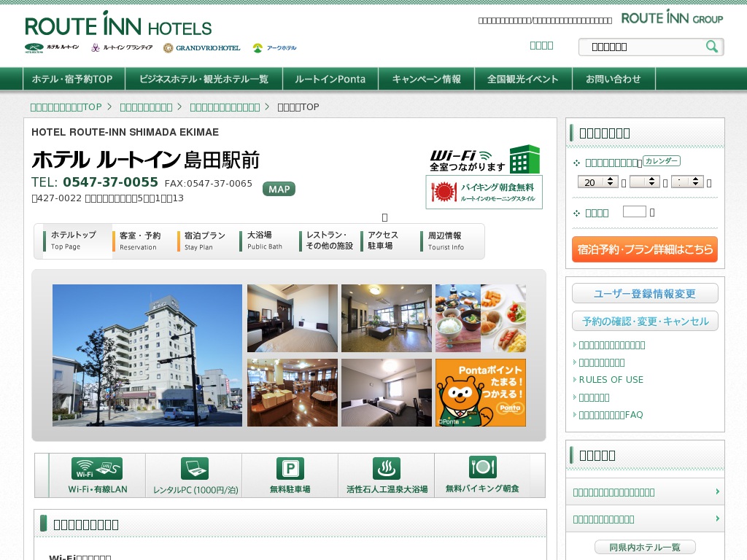The image size is (747, 560).
Task: Open nationwide tourist events menu
Action: click(x=522, y=79)
